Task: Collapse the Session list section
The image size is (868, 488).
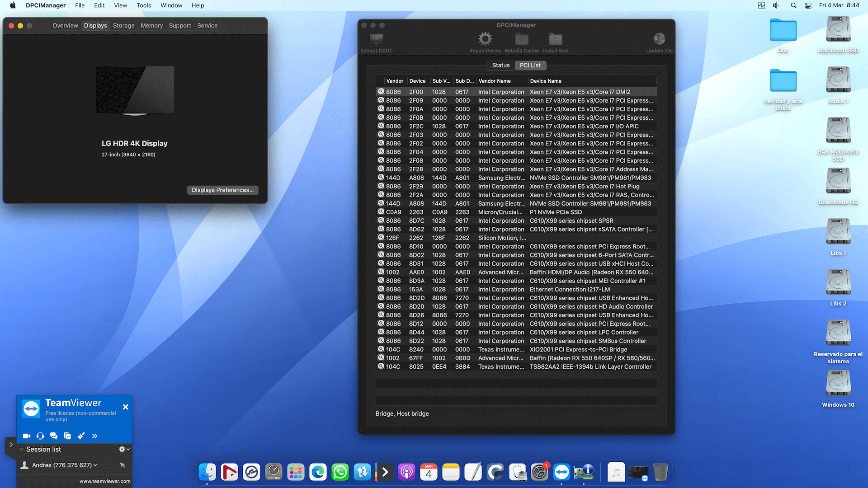Action: click(x=22, y=449)
